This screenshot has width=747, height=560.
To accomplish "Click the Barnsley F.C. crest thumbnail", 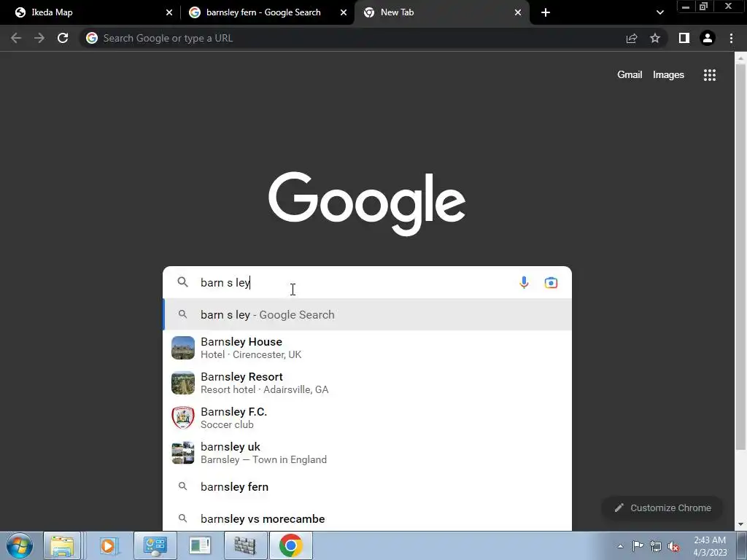I will coord(183,418).
